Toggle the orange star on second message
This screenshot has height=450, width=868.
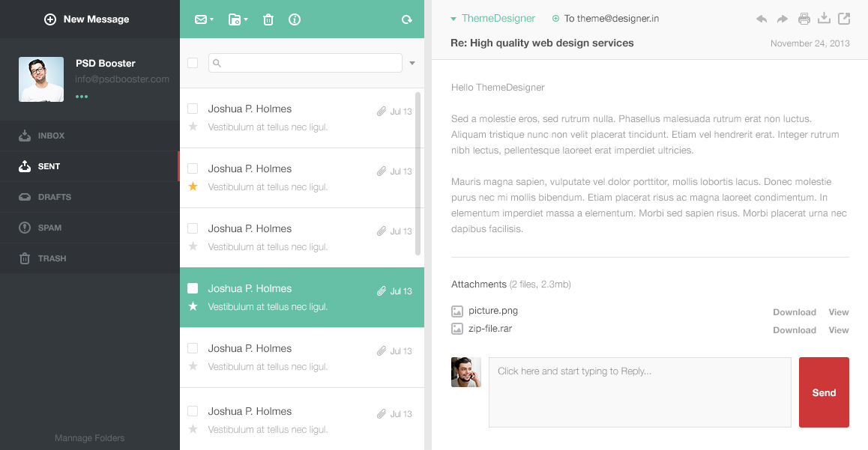coord(193,186)
